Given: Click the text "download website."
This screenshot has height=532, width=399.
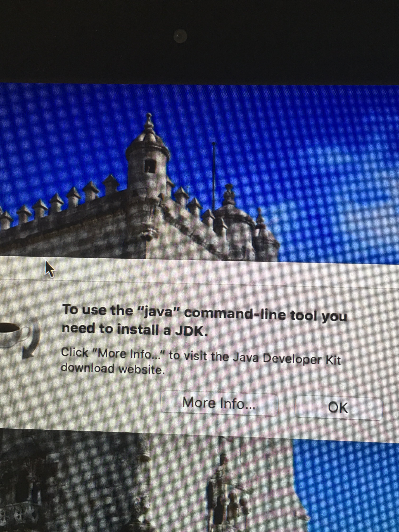Looking at the screenshot, I should tap(113, 369).
